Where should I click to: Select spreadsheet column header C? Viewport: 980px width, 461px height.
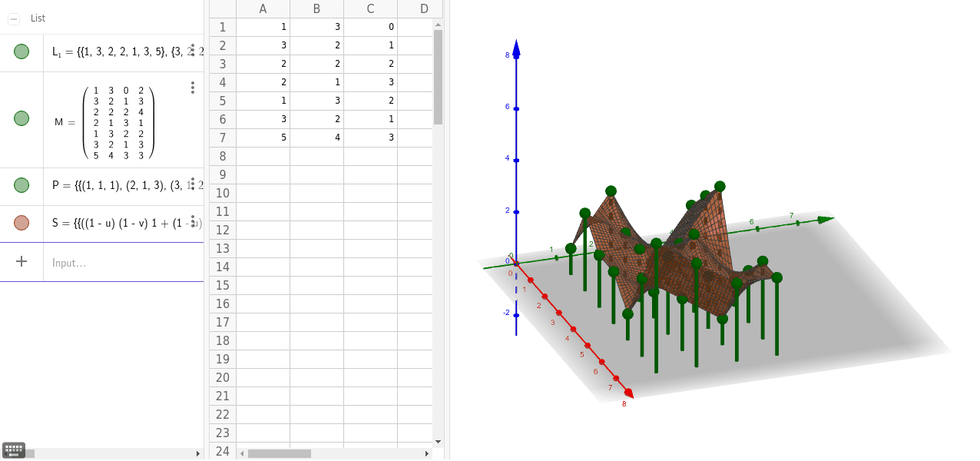coord(370,9)
